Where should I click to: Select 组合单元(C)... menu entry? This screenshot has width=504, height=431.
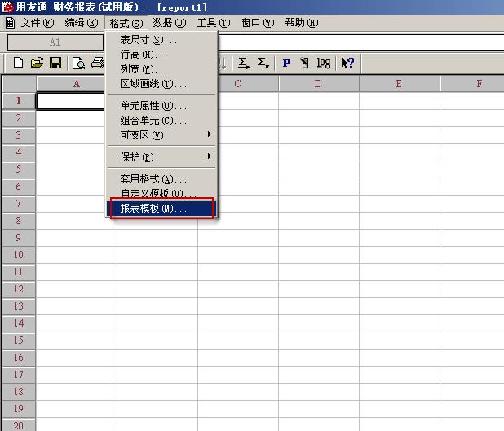(x=161, y=121)
